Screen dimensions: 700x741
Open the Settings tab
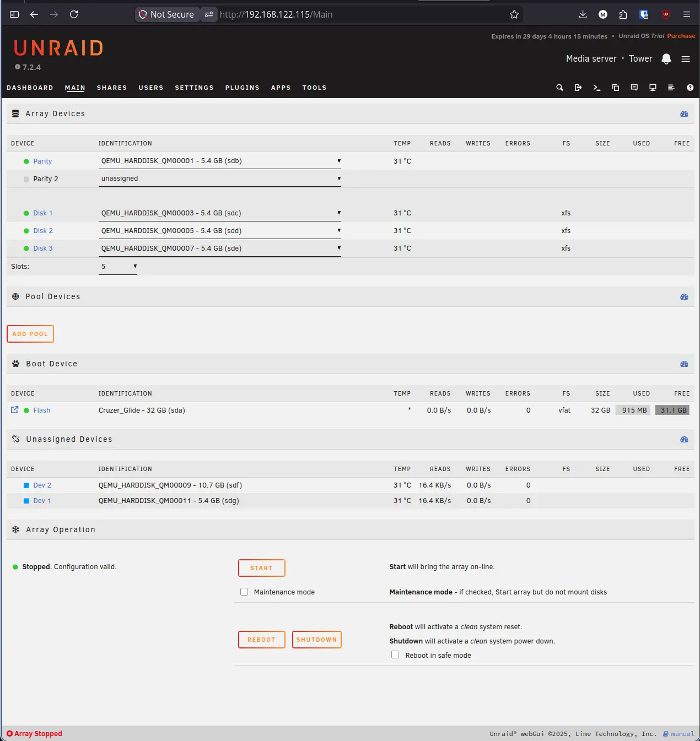tap(194, 88)
